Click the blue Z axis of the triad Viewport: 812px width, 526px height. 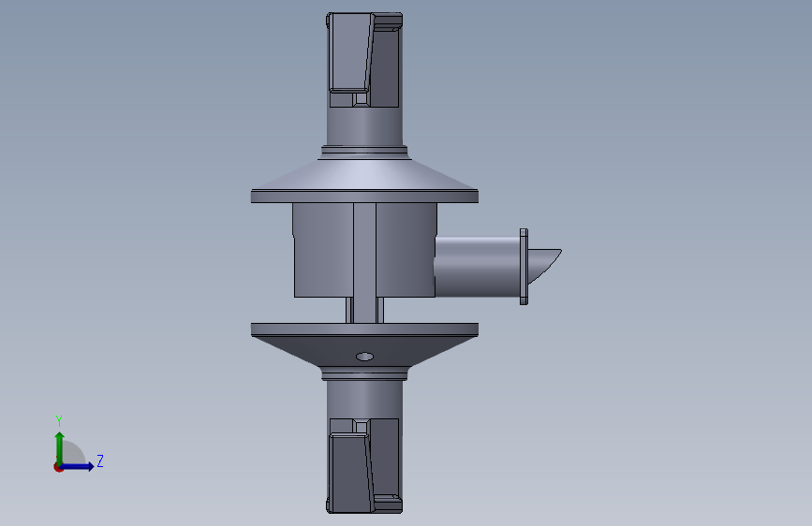pos(78,466)
